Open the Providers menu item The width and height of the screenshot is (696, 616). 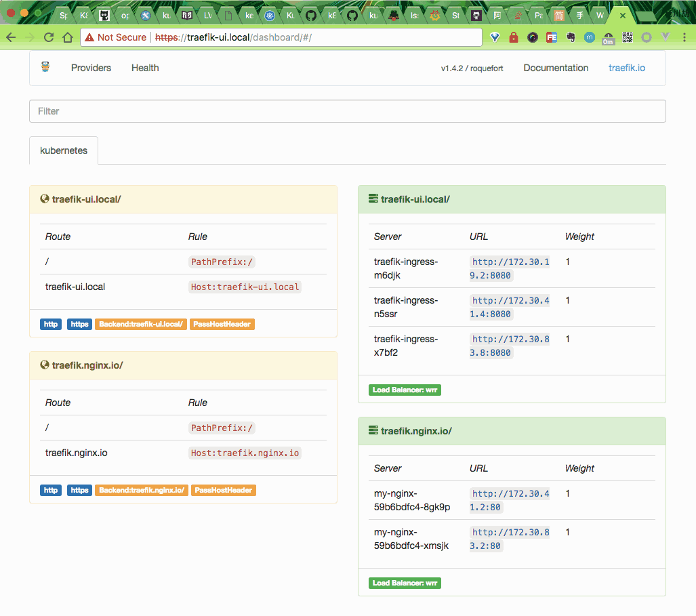[91, 68]
